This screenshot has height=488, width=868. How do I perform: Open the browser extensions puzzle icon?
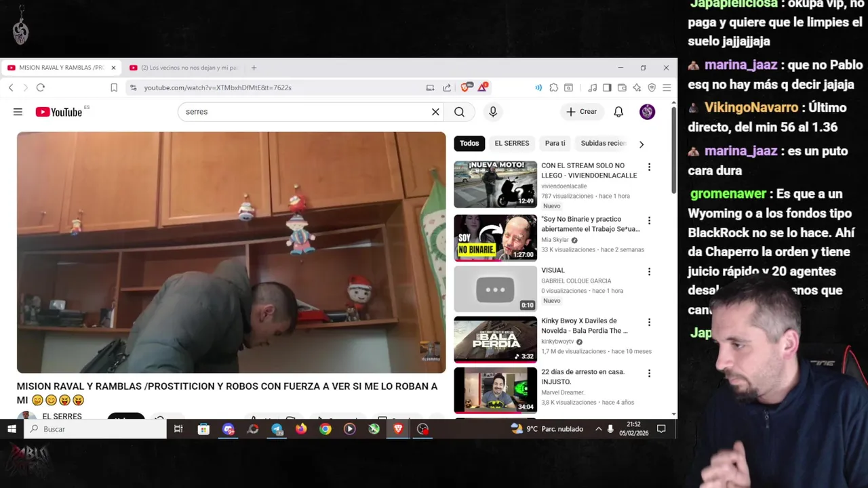click(554, 87)
